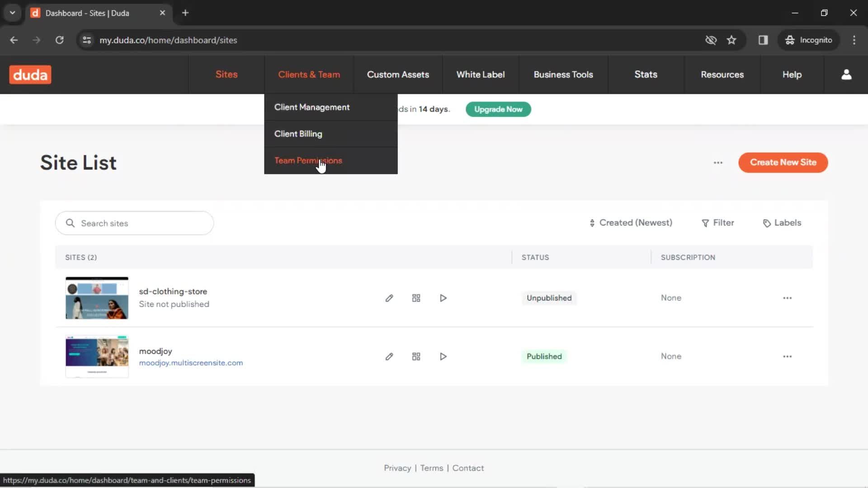Open the sd-clothing-store thumbnail
The image size is (868, 488).
tap(97, 298)
